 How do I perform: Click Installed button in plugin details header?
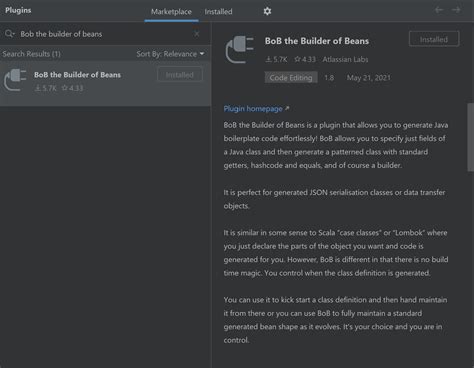click(434, 39)
